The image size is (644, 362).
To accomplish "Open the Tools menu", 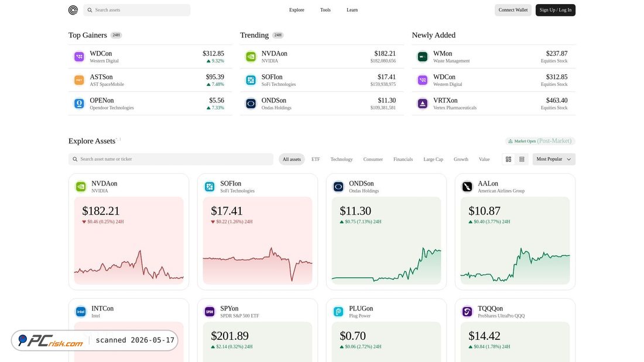I will tap(326, 10).
